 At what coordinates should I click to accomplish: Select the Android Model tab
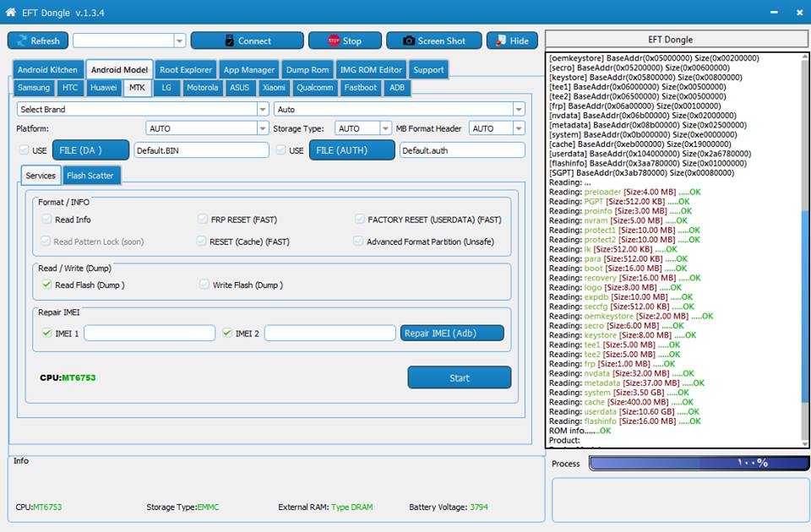point(119,70)
